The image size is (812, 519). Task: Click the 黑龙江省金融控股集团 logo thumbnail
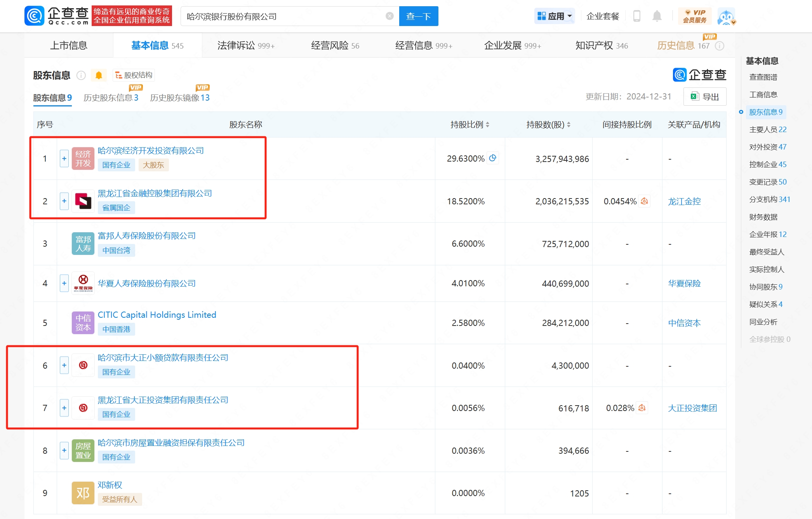(83, 201)
